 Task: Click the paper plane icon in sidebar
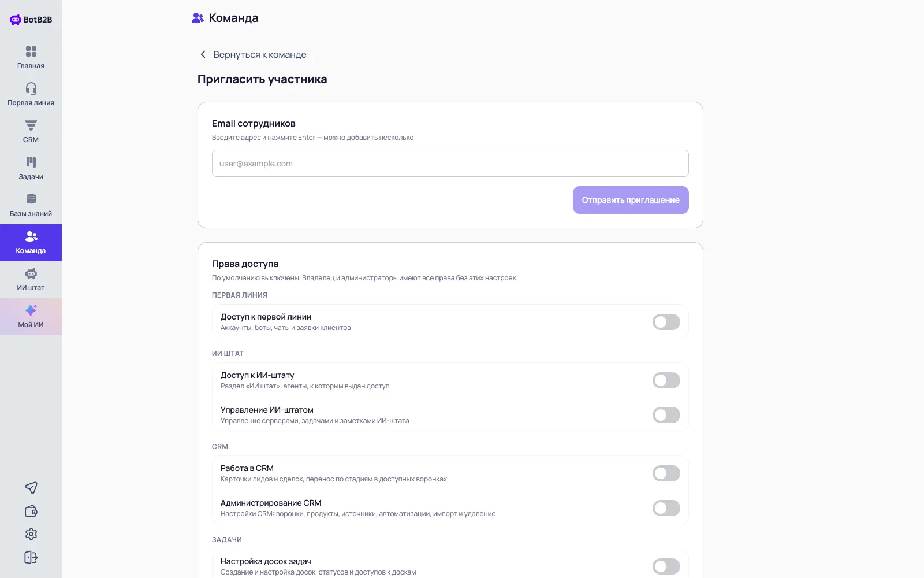pyautogui.click(x=31, y=488)
